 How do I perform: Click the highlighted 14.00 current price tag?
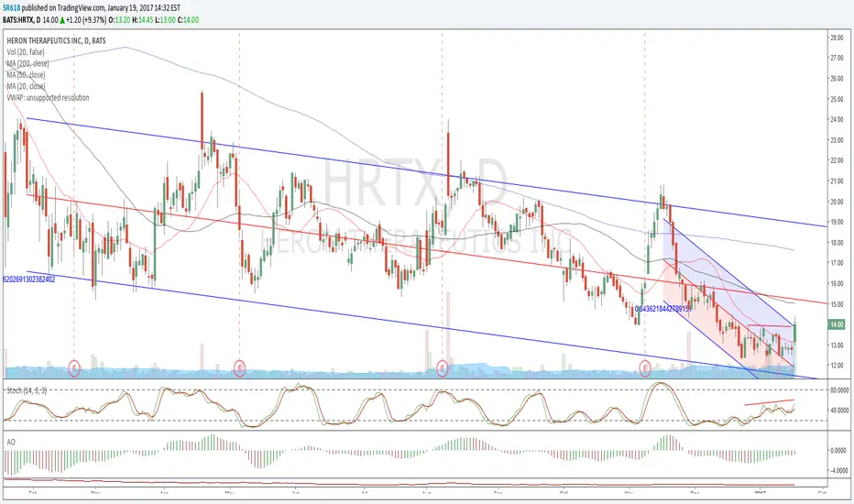(837, 324)
